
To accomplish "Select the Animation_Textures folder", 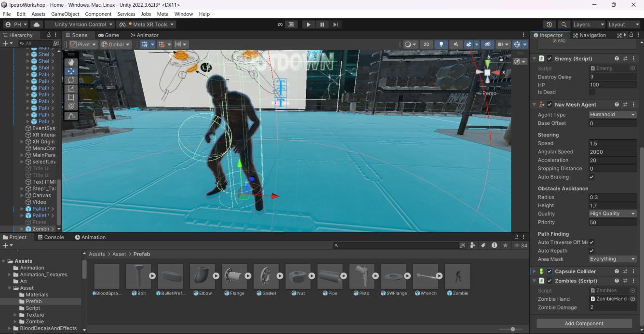I will pyautogui.click(x=43, y=275).
